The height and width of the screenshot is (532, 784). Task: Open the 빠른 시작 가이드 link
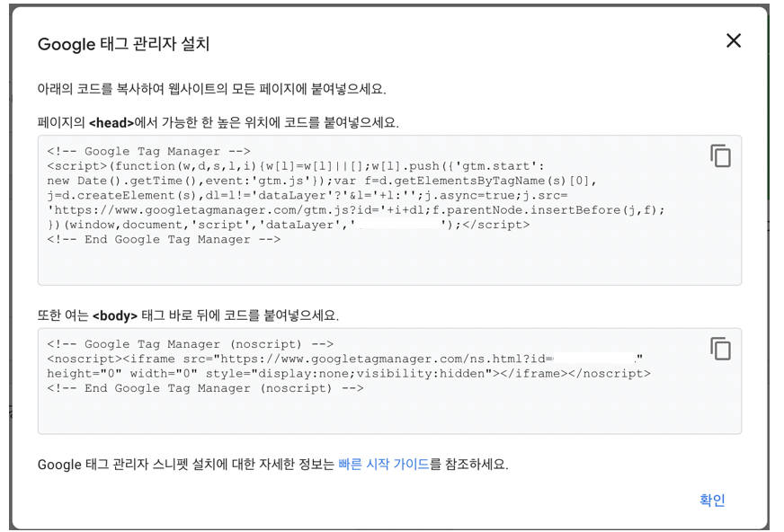(x=384, y=464)
